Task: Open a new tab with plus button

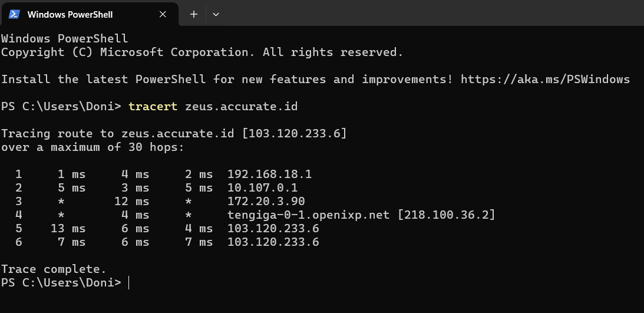Action: (194, 14)
